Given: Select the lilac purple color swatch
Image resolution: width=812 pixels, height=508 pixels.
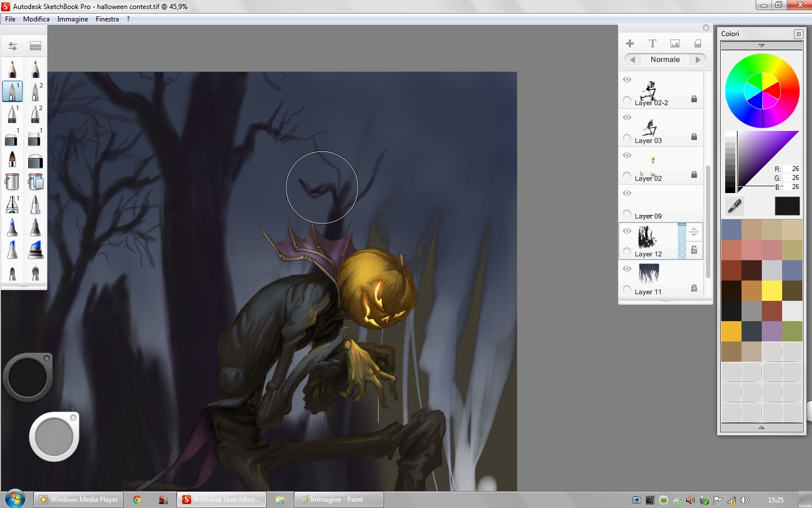Looking at the screenshot, I should [771, 331].
